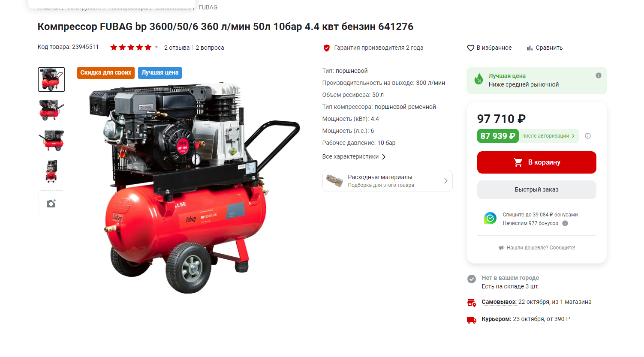Open the 2 отзыва reviews link
Image resolution: width=644 pixels, height=357 pixels.
point(177,48)
